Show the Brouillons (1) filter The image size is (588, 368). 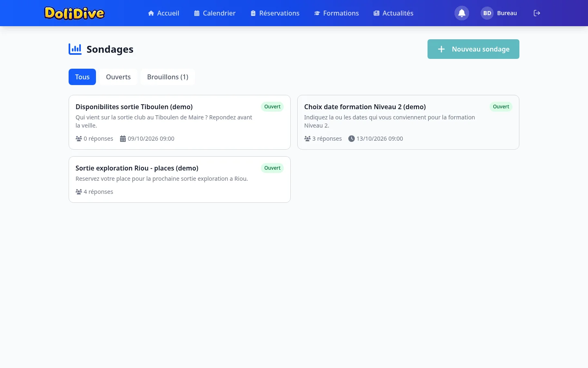tap(168, 77)
